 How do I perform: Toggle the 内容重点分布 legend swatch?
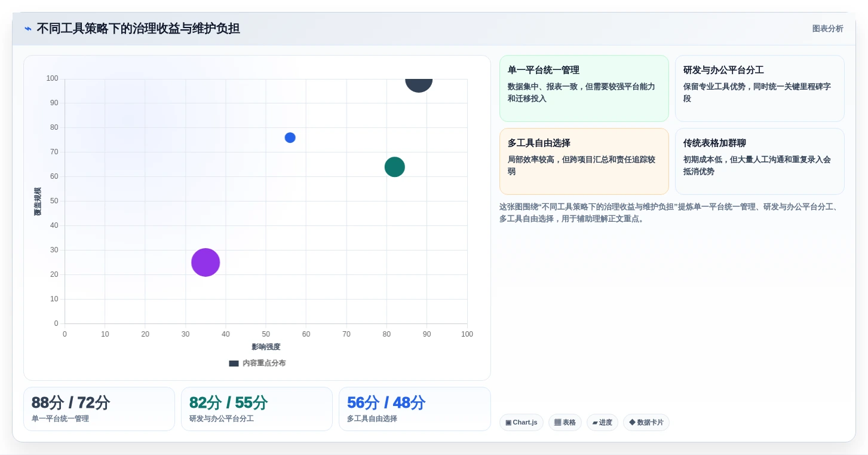pos(234,364)
